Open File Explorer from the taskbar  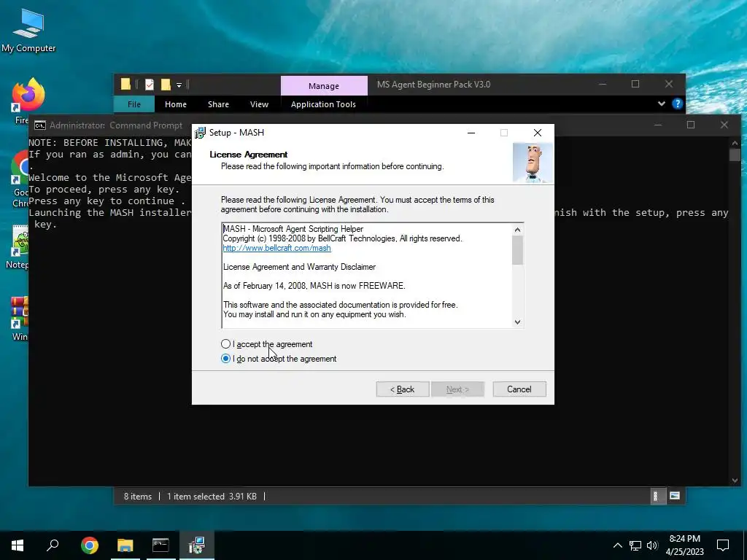click(x=125, y=545)
